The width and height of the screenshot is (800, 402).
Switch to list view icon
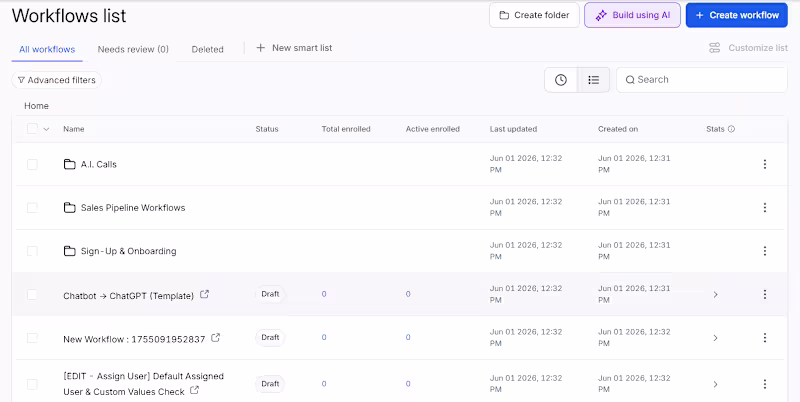(593, 80)
